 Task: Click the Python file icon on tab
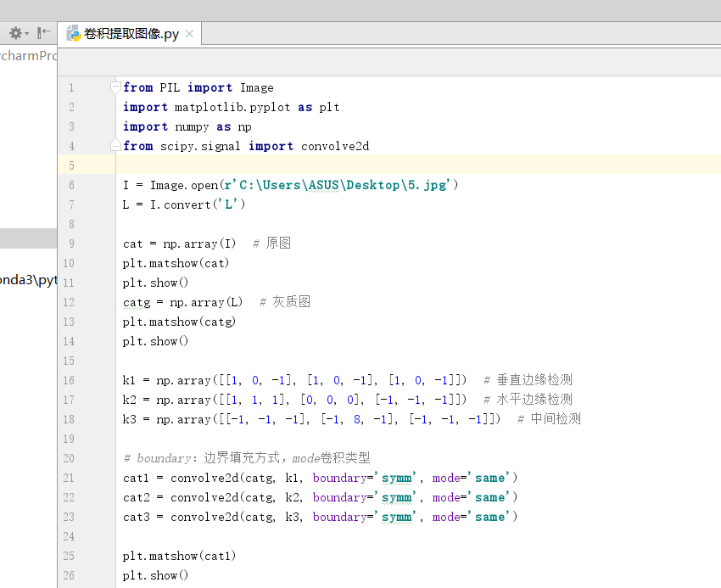[x=74, y=34]
